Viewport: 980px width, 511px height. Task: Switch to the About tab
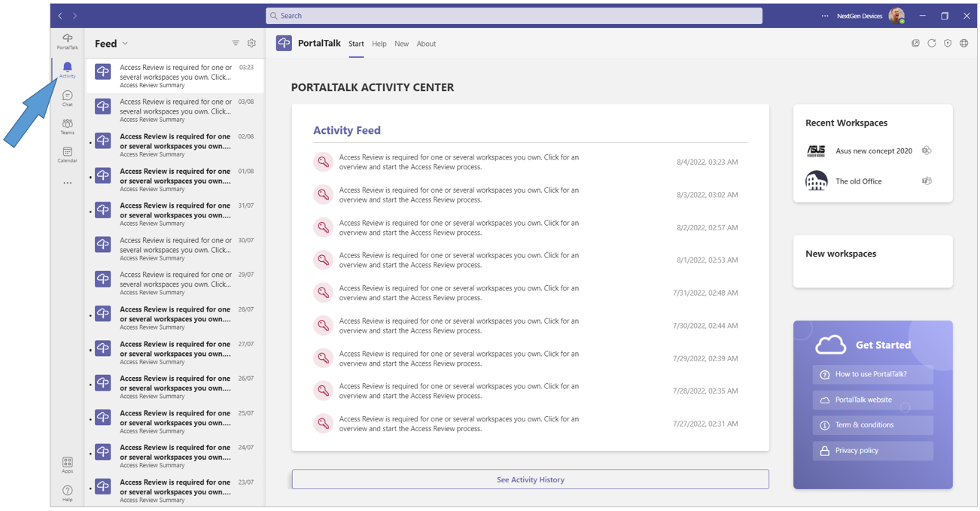coord(426,44)
